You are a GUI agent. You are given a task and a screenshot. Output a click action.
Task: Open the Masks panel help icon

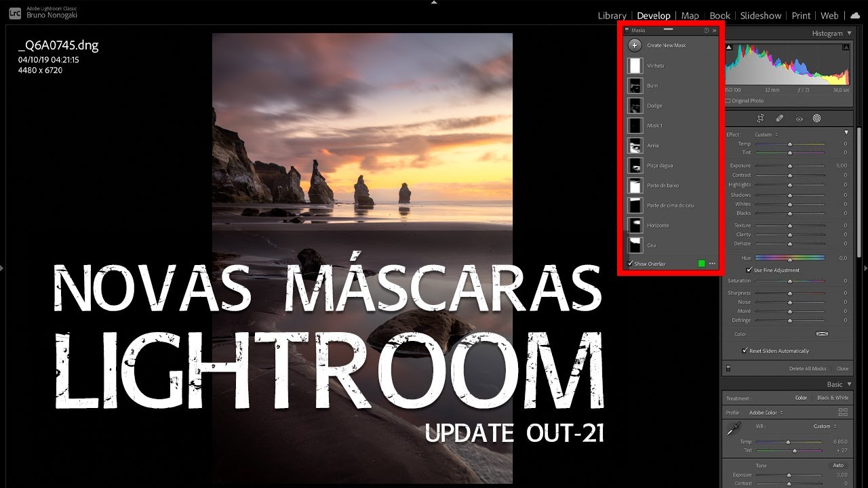[x=707, y=30]
